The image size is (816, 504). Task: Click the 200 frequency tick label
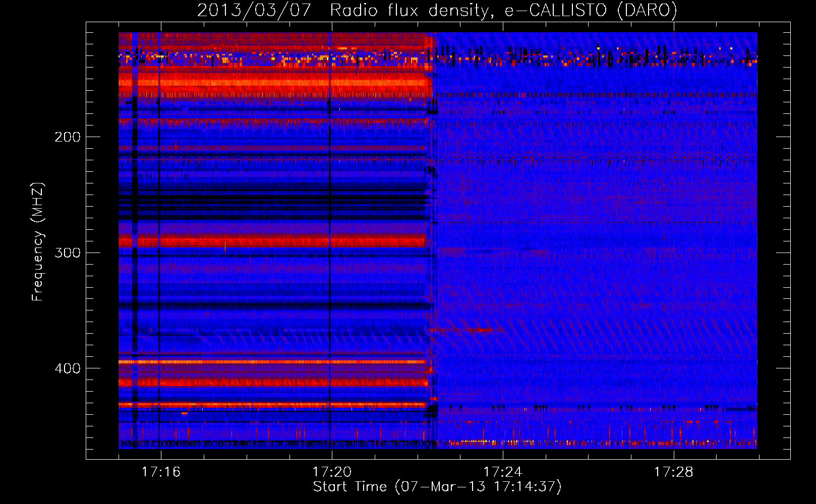pos(68,137)
